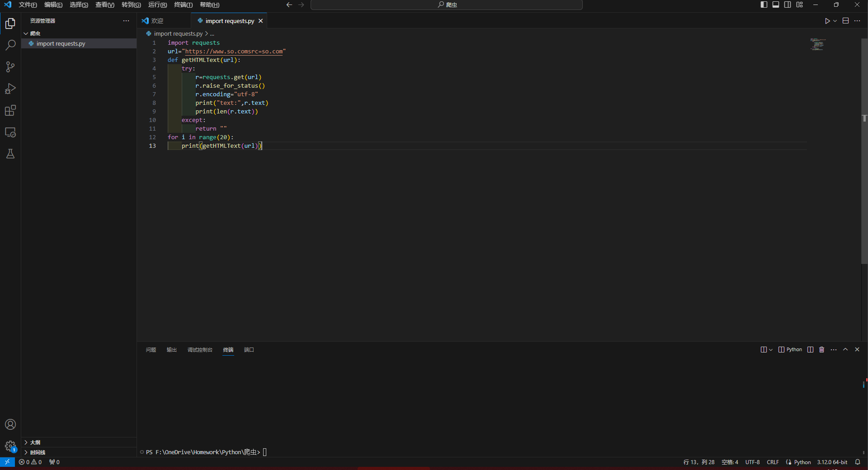Viewport: 868px width, 470px height.
Task: Kill terminal with the trash icon
Action: (x=822, y=349)
